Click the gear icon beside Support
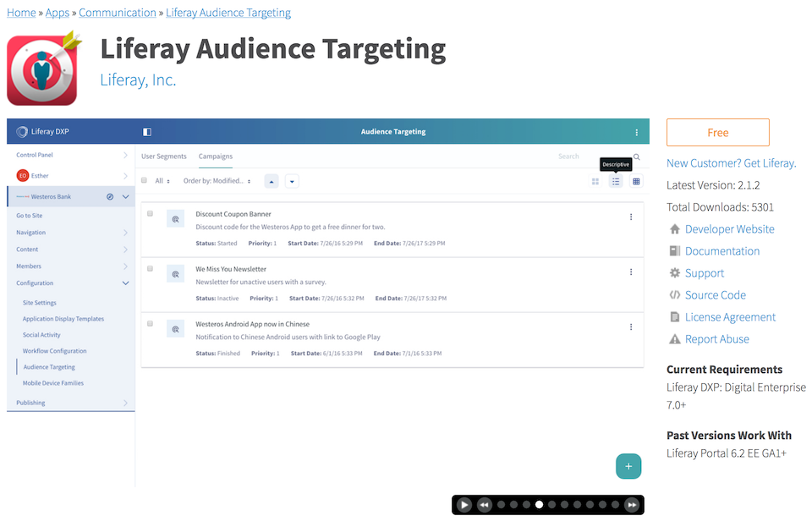This screenshot has width=812, height=521. coord(675,273)
